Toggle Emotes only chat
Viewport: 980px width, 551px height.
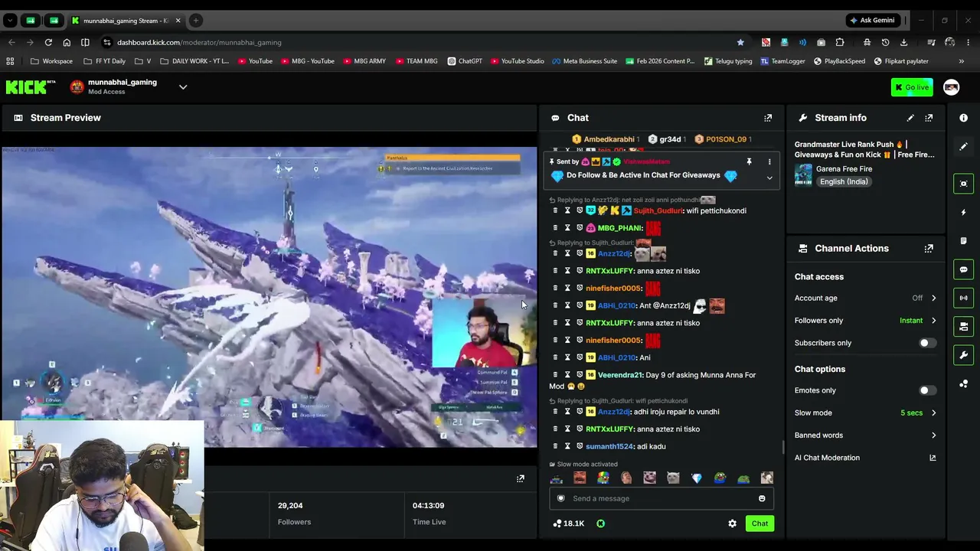(x=927, y=390)
